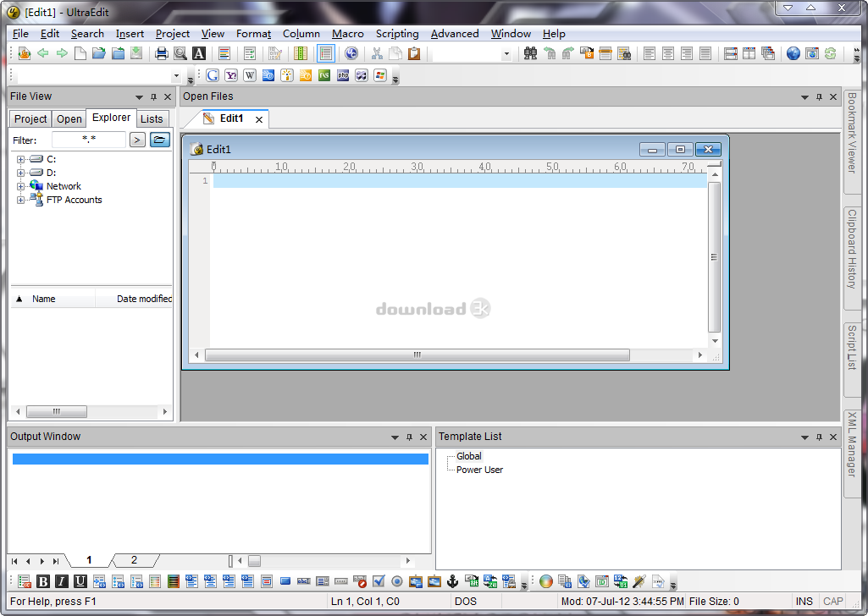Toggle Word Wrap with the colored lines icon
868x616 pixels.
[x=224, y=53]
